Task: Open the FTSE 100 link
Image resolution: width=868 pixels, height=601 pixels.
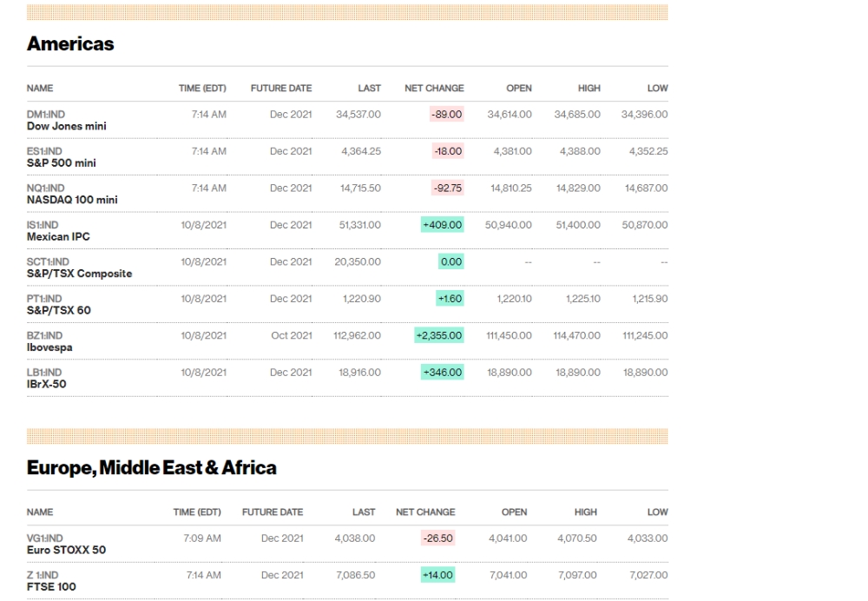Action: coord(51,586)
